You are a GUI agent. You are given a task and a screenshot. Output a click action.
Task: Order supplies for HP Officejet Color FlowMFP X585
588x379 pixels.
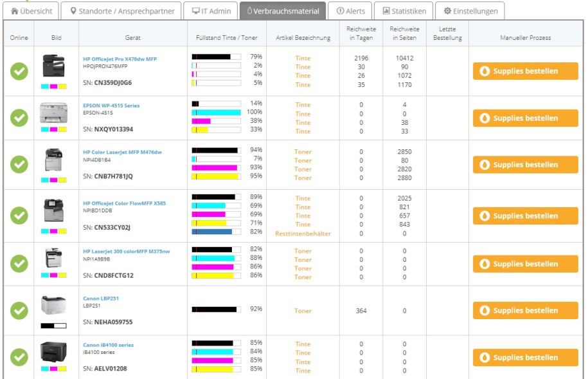point(526,216)
